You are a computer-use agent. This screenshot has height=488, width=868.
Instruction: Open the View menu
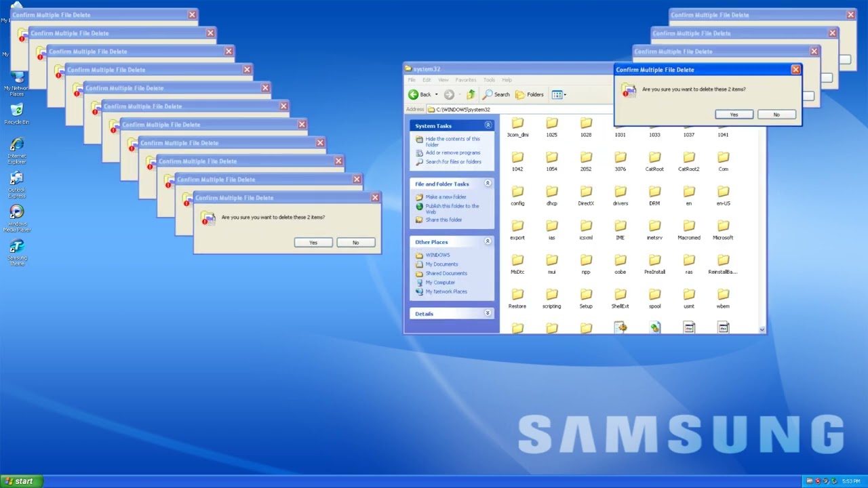coord(443,80)
